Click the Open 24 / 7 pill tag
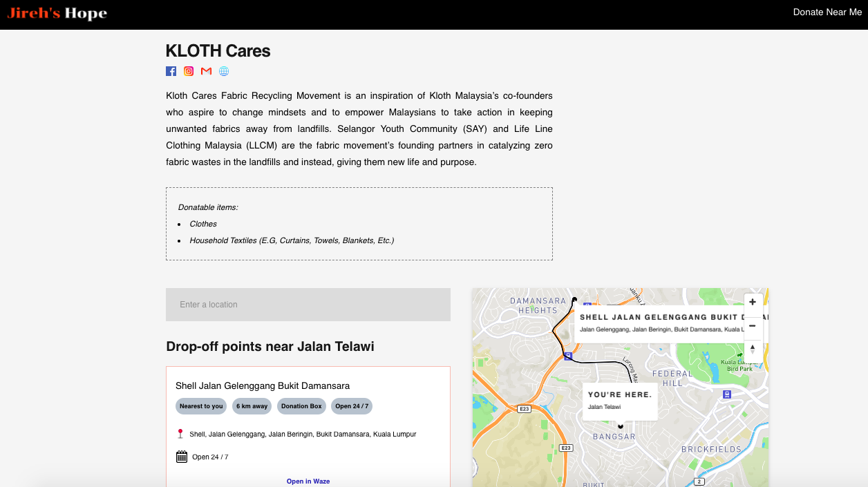 click(352, 406)
